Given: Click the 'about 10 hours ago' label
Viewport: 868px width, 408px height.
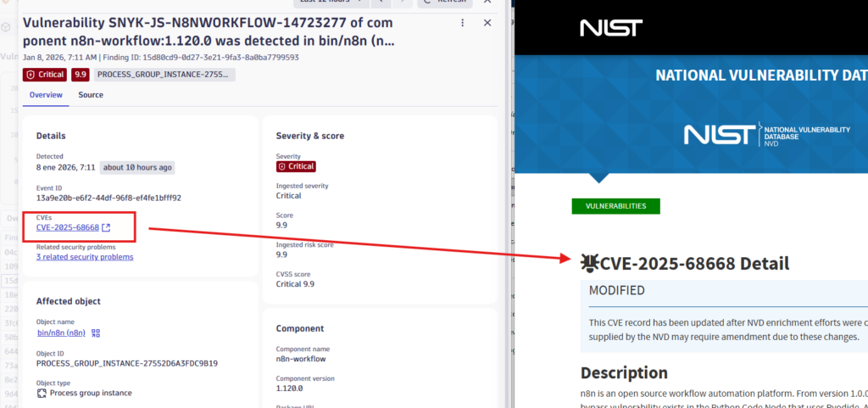Looking at the screenshot, I should point(138,167).
